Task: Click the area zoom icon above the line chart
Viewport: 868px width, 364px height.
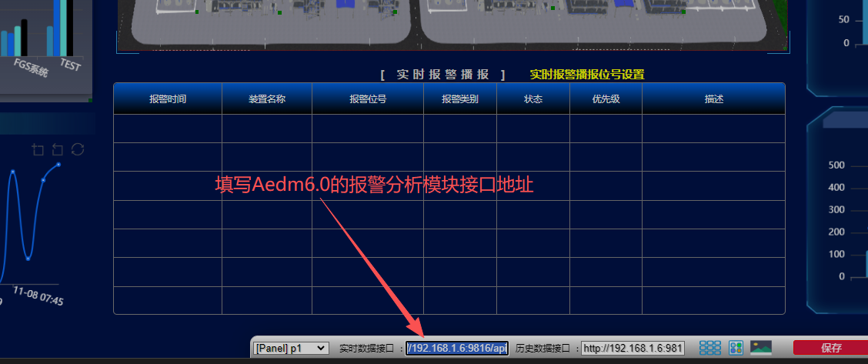Action: click(x=38, y=149)
